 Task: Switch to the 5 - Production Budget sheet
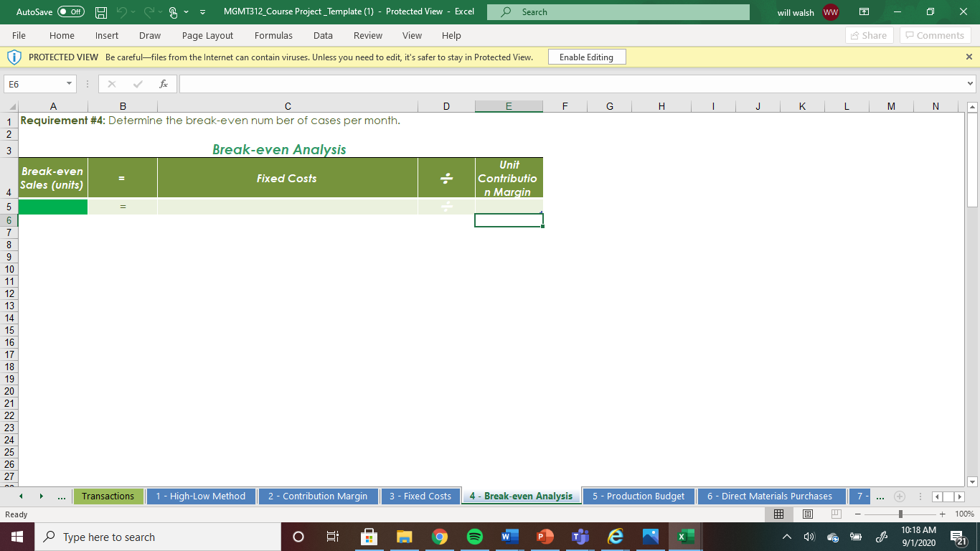point(638,496)
